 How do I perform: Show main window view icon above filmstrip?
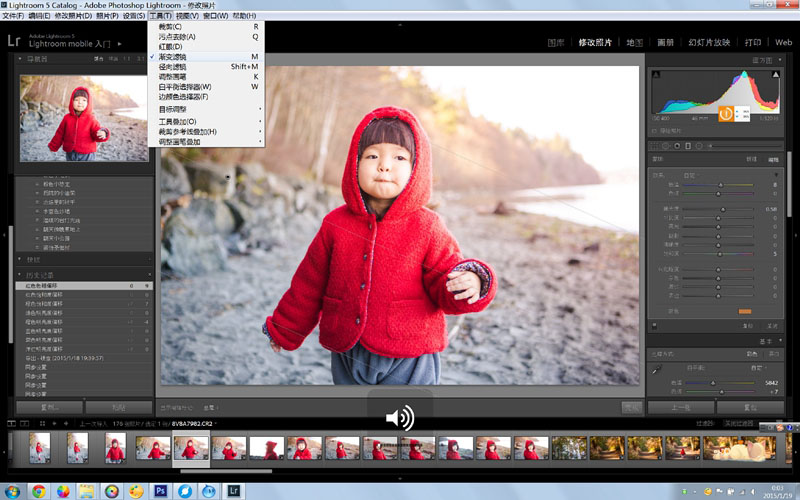pyautogui.click(x=12, y=423)
